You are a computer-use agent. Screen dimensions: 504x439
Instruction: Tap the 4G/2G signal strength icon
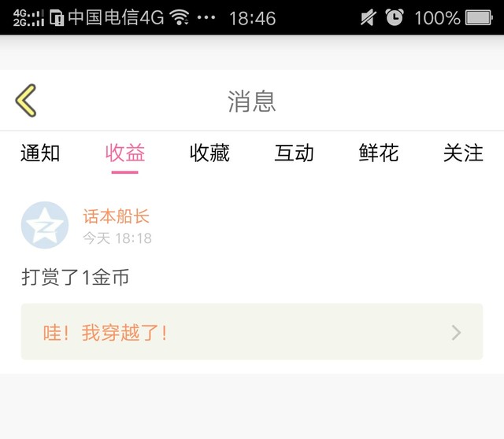pyautogui.click(x=28, y=17)
